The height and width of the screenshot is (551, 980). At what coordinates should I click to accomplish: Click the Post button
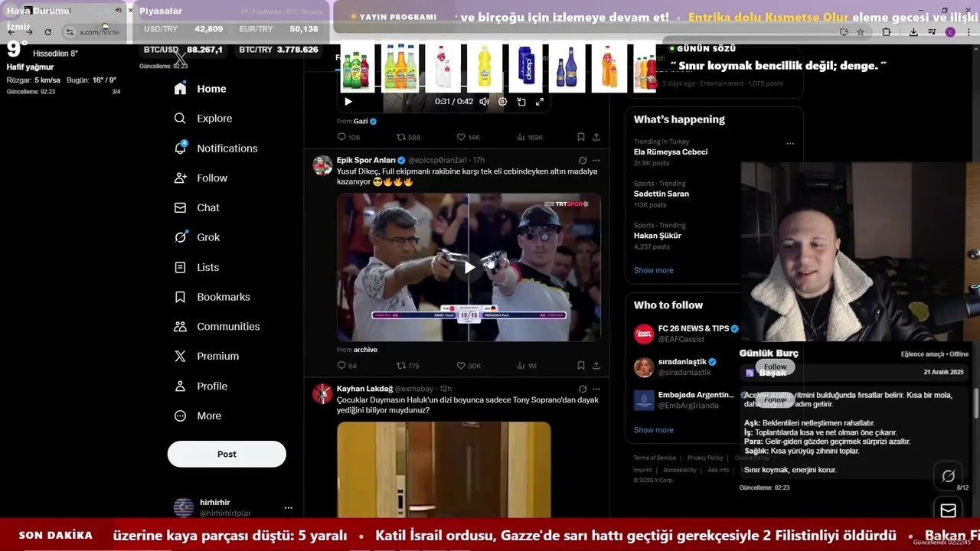pos(227,454)
